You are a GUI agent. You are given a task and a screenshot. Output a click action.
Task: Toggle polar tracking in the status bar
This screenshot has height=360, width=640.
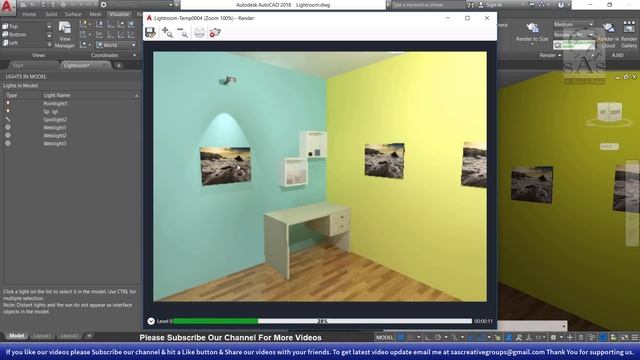438,338
